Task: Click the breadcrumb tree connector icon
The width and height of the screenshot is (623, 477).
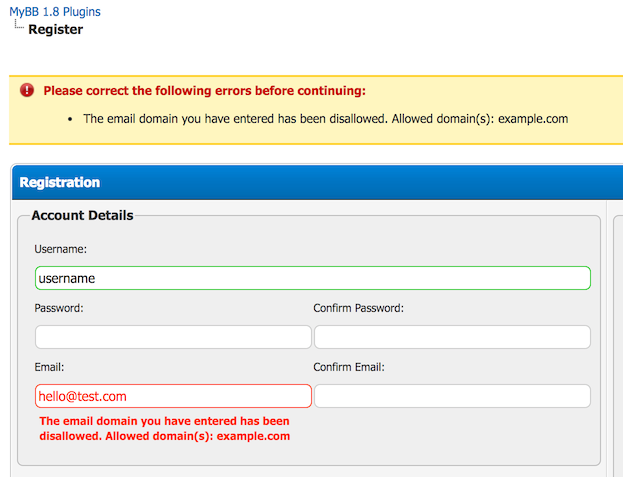Action: [x=19, y=27]
